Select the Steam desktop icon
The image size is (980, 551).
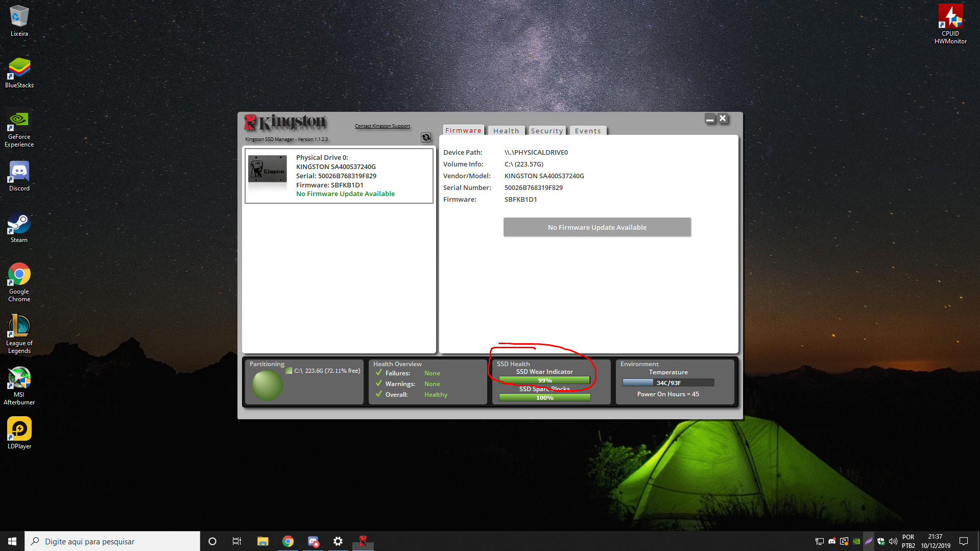pos(19,227)
